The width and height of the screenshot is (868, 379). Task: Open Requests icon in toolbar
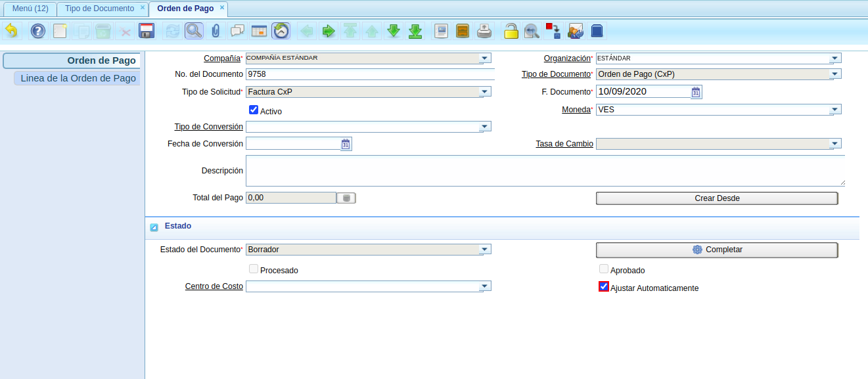pyautogui.click(x=576, y=31)
